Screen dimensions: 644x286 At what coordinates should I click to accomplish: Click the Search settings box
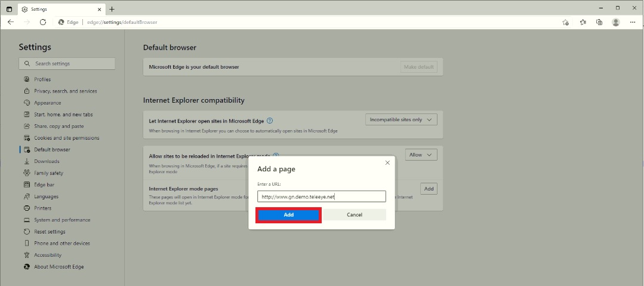tap(67, 64)
